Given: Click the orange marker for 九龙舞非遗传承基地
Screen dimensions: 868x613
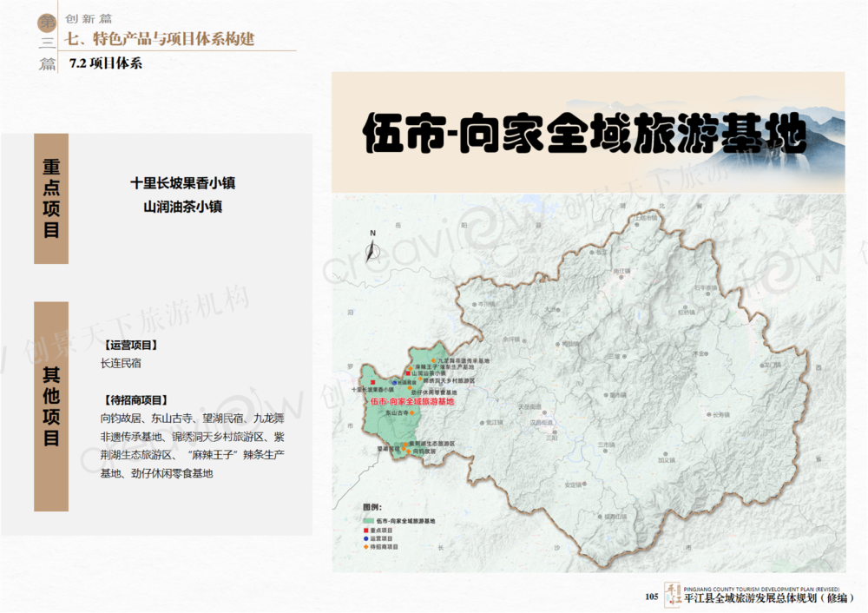Looking at the screenshot, I should coord(433,359).
